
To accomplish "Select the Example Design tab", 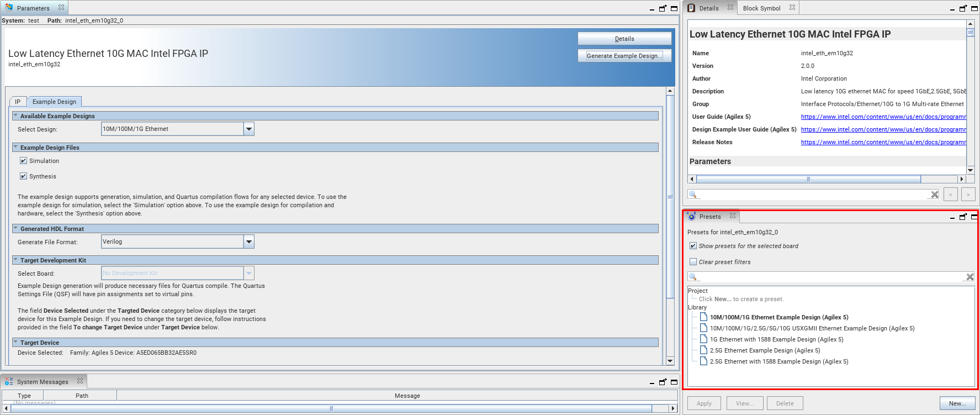I will pos(54,102).
